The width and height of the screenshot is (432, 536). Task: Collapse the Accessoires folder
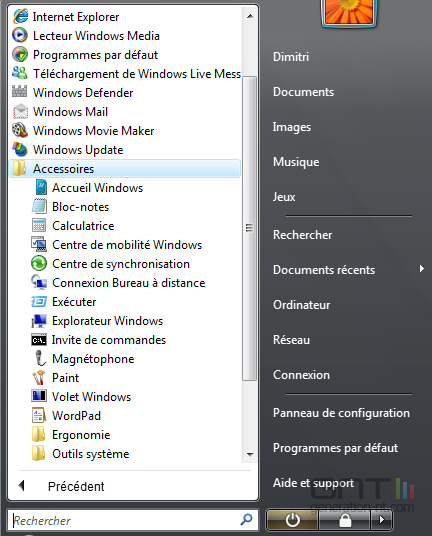pyautogui.click(x=125, y=169)
